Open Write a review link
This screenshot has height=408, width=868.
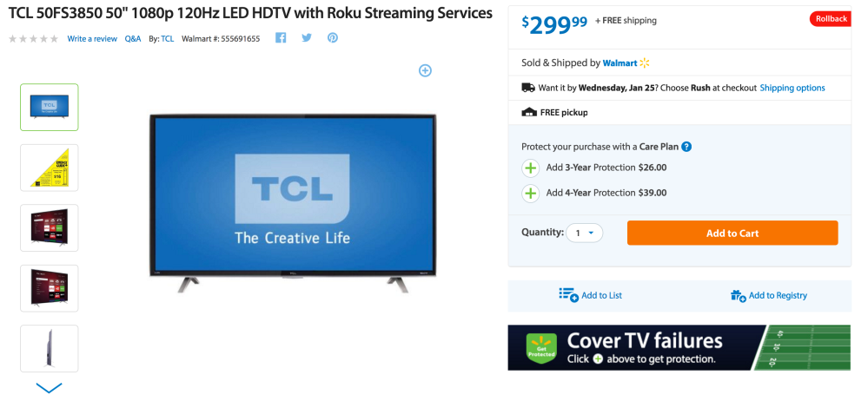tap(92, 39)
